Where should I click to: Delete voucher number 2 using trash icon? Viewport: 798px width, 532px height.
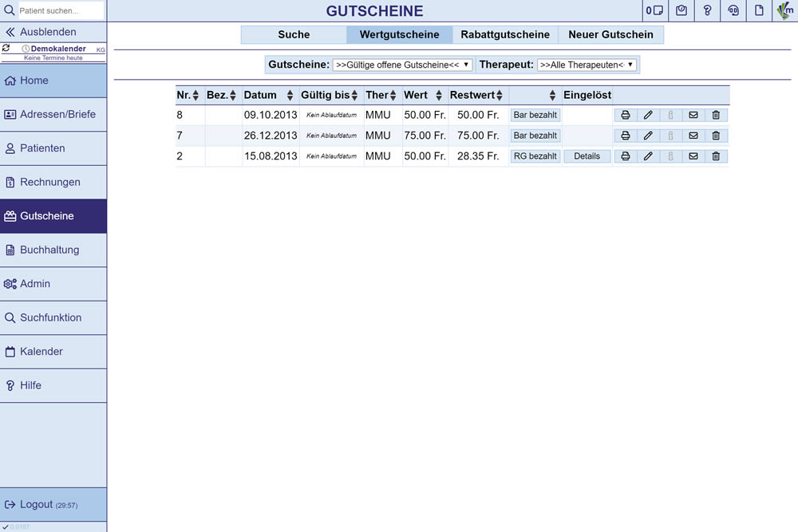pos(716,156)
